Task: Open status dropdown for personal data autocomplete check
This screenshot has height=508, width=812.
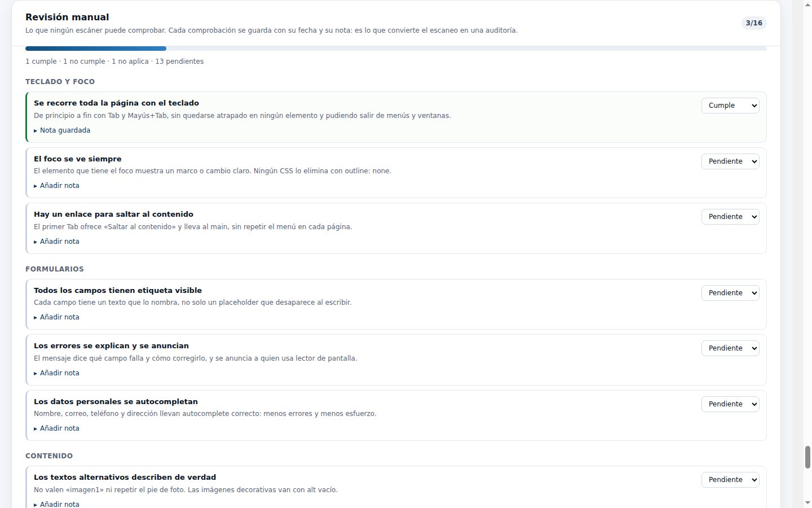Action: pyautogui.click(x=730, y=404)
